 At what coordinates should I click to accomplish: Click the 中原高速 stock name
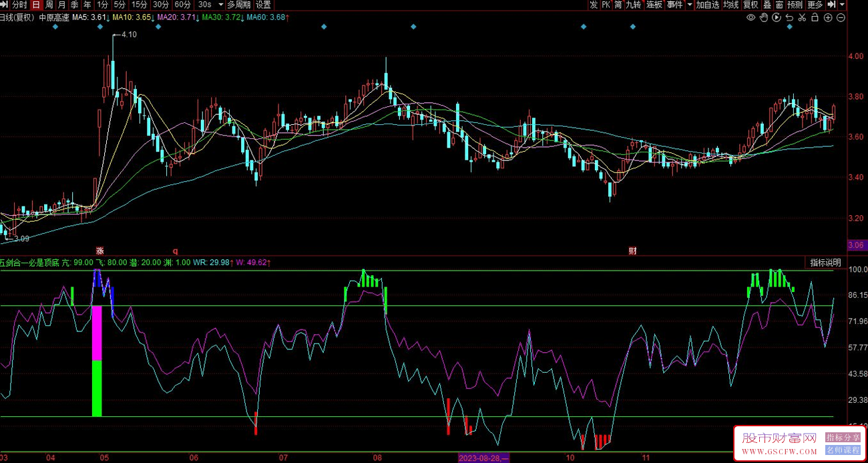(x=53, y=18)
